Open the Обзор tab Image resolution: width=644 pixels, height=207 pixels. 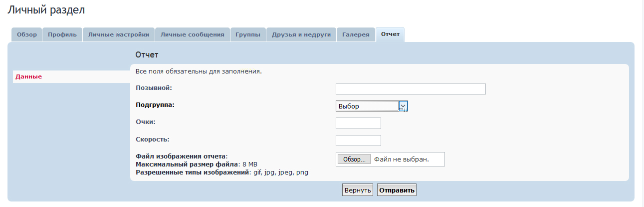27,35
